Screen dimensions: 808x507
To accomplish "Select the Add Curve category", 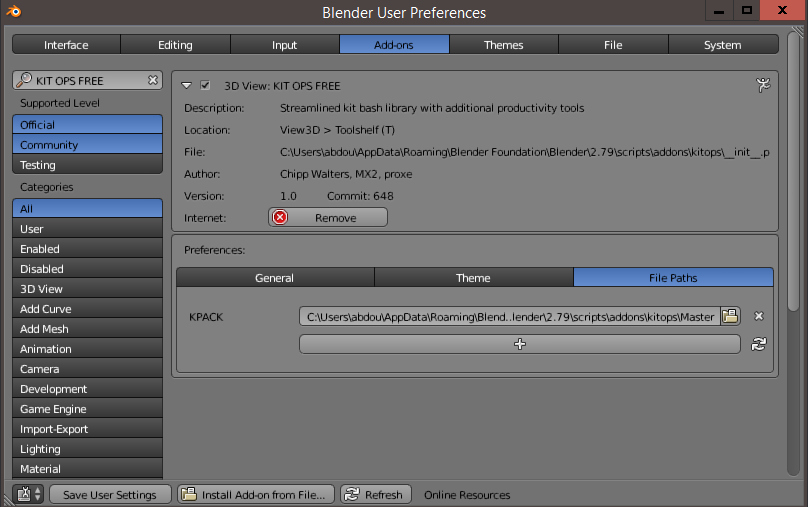I will (87, 309).
